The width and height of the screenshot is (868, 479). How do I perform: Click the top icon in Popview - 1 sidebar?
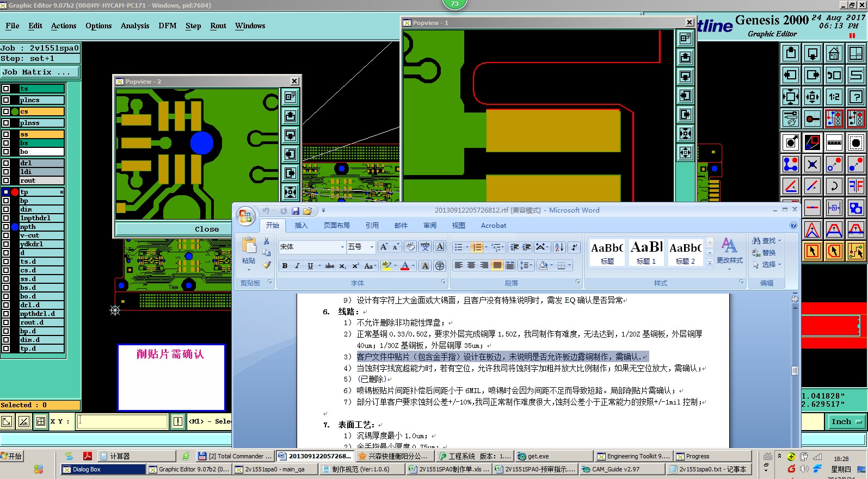(x=685, y=38)
